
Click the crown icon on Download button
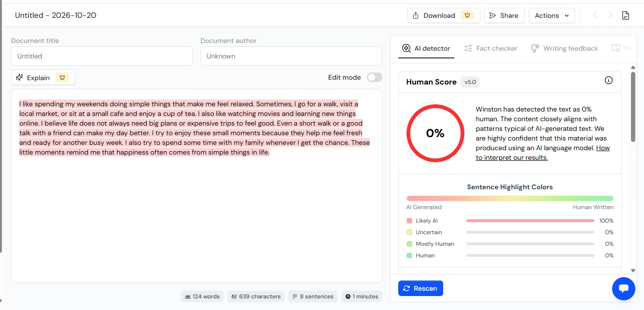coord(467,15)
